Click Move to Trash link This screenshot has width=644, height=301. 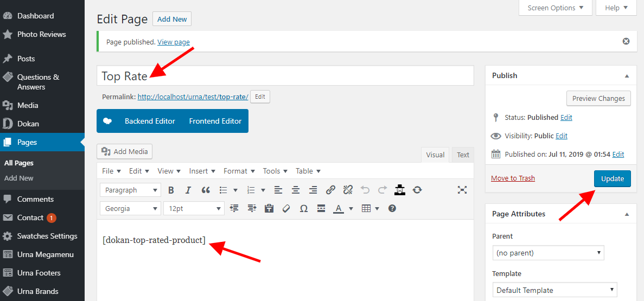coord(513,178)
